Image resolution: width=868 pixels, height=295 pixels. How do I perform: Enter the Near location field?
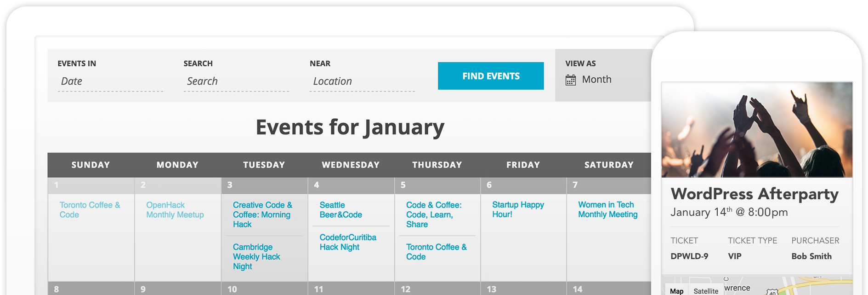[x=362, y=81]
